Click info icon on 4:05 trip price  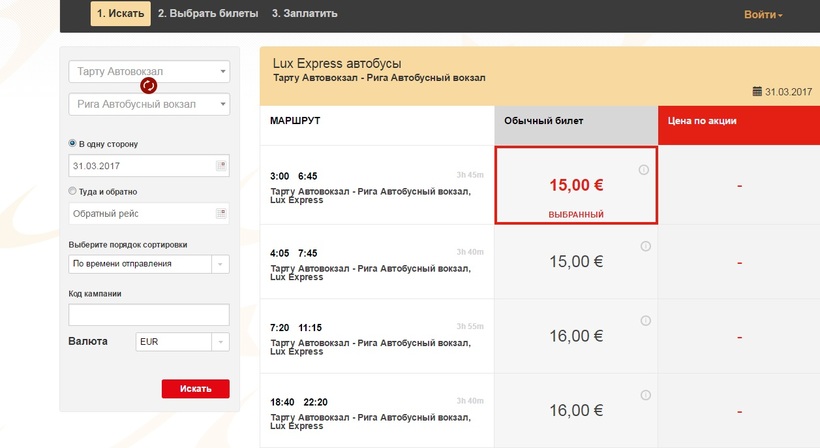coord(644,245)
